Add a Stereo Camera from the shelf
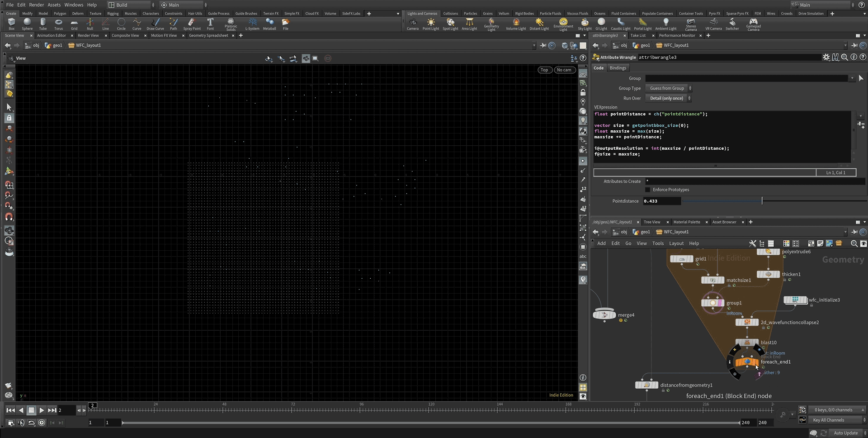Screen dimensions: 868x438 [x=691, y=24]
